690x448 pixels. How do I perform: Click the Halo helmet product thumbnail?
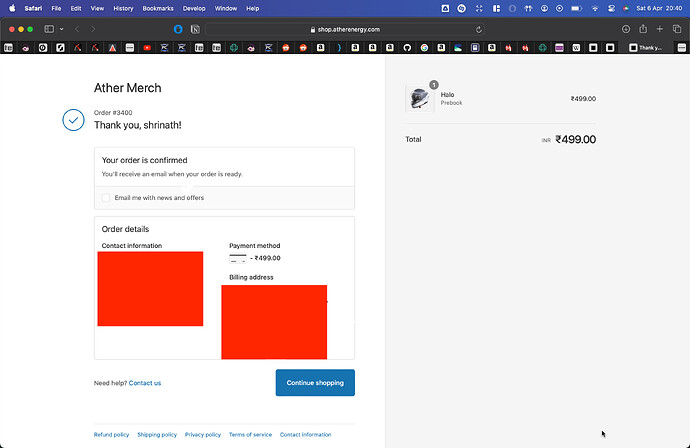point(419,98)
